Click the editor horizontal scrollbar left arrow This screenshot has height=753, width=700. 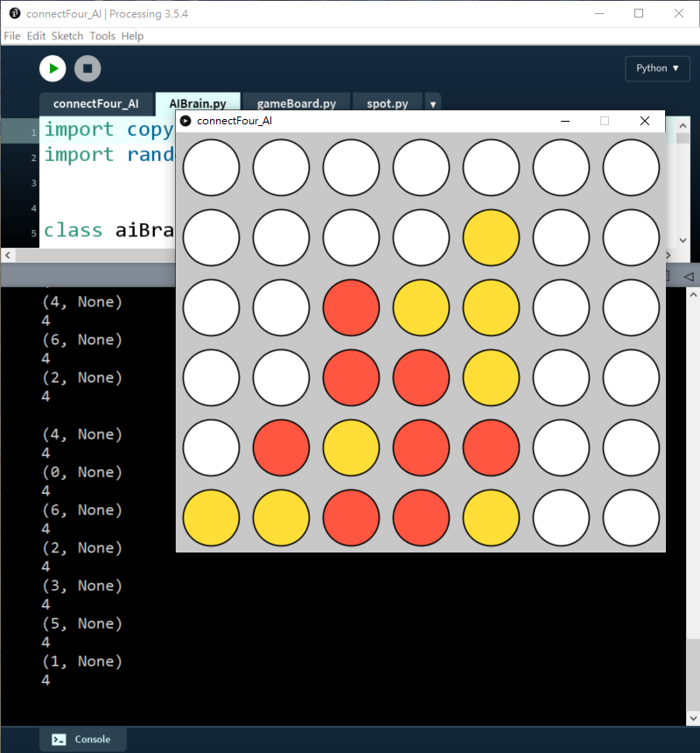[7, 255]
